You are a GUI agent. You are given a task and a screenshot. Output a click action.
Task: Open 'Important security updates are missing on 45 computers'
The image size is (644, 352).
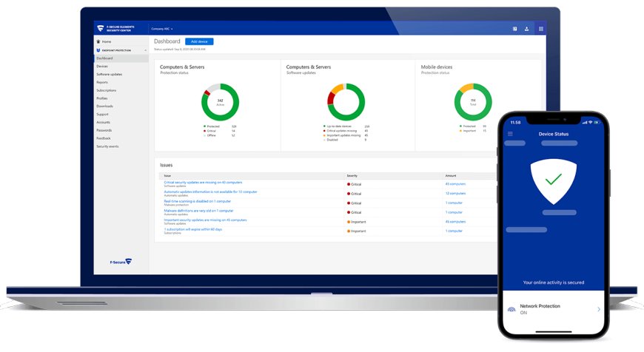205,220
